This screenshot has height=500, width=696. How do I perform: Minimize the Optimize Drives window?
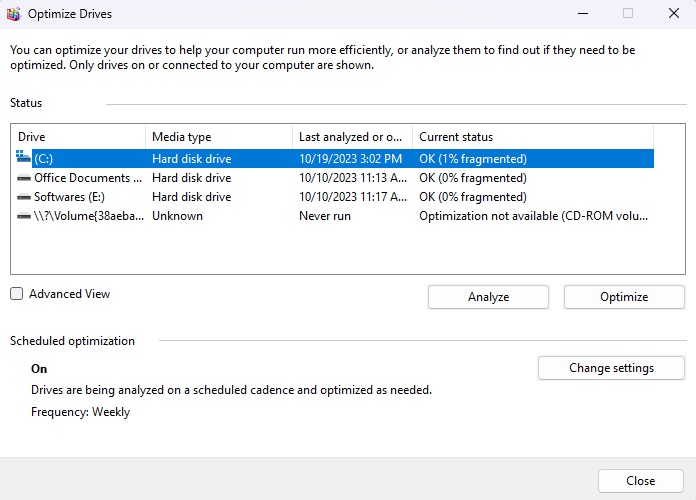[x=582, y=14]
